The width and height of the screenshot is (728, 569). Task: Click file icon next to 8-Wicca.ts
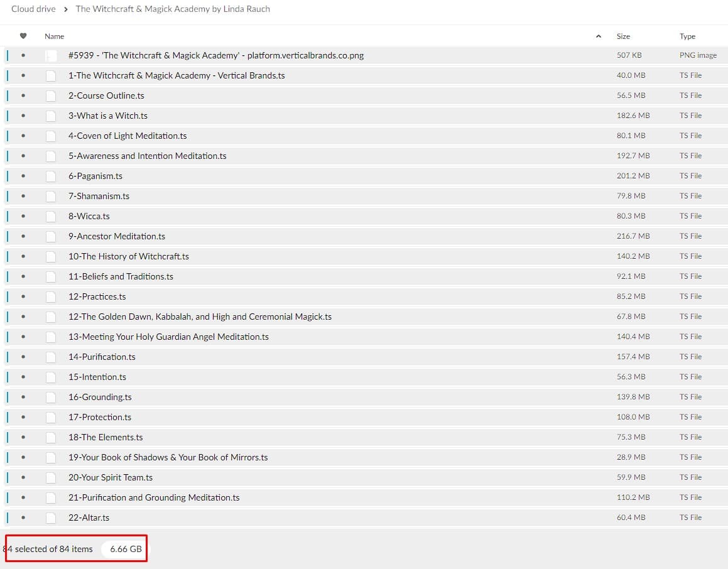click(x=51, y=216)
